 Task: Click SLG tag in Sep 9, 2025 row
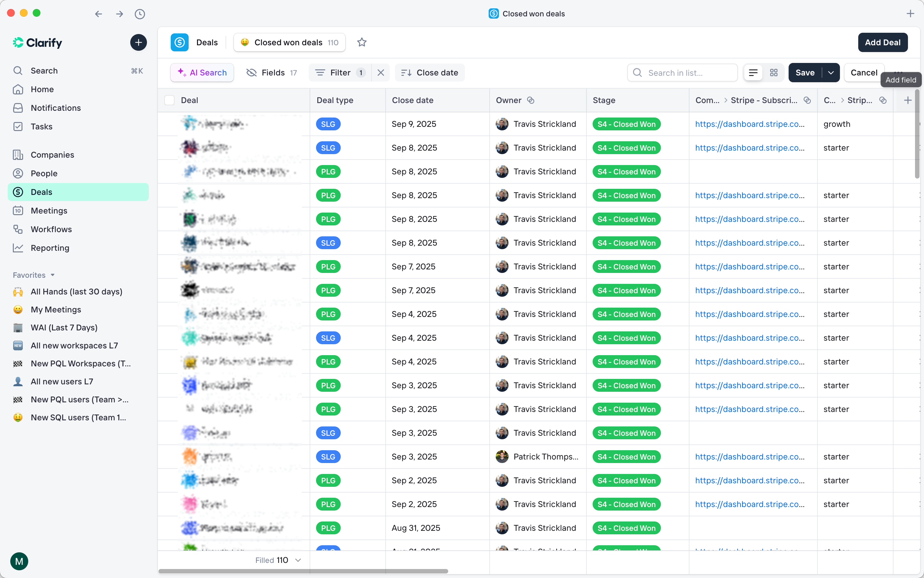[328, 124]
